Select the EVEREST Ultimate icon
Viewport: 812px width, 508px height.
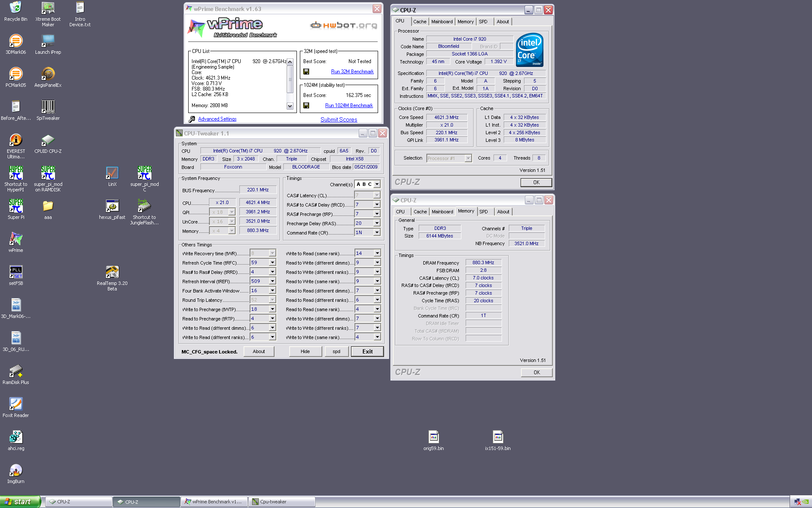pyautogui.click(x=16, y=146)
